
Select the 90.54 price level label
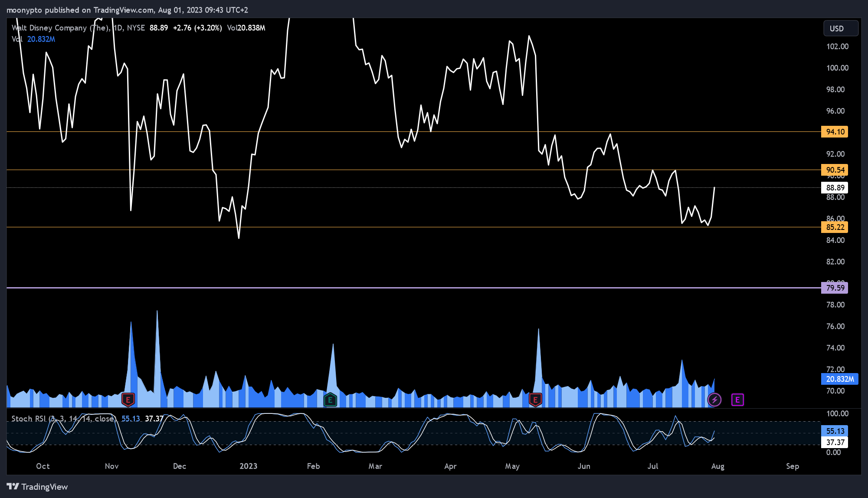[x=835, y=170]
